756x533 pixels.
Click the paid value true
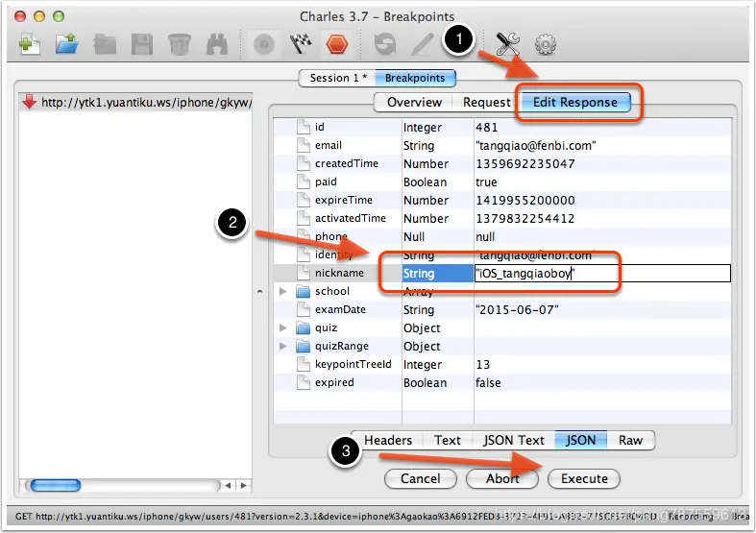coord(486,182)
